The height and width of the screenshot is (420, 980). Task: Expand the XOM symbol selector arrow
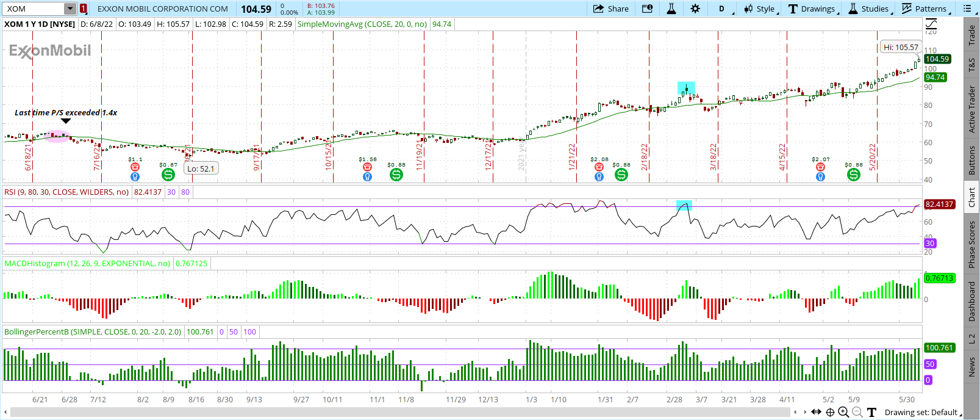[x=70, y=9]
